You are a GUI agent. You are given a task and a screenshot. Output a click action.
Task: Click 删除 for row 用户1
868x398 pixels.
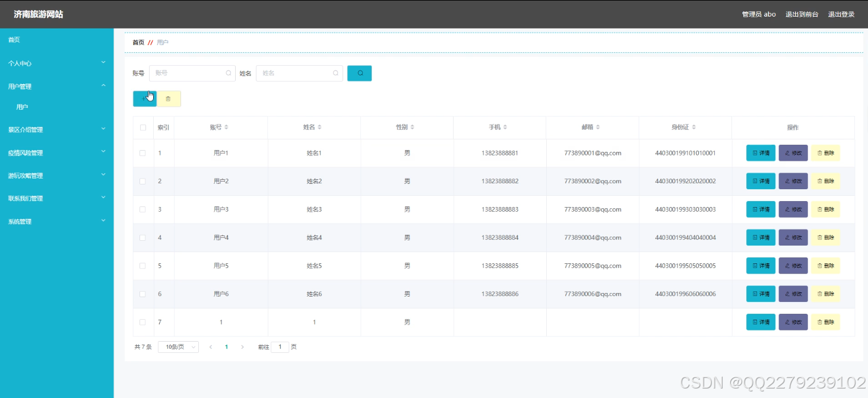[x=825, y=153]
